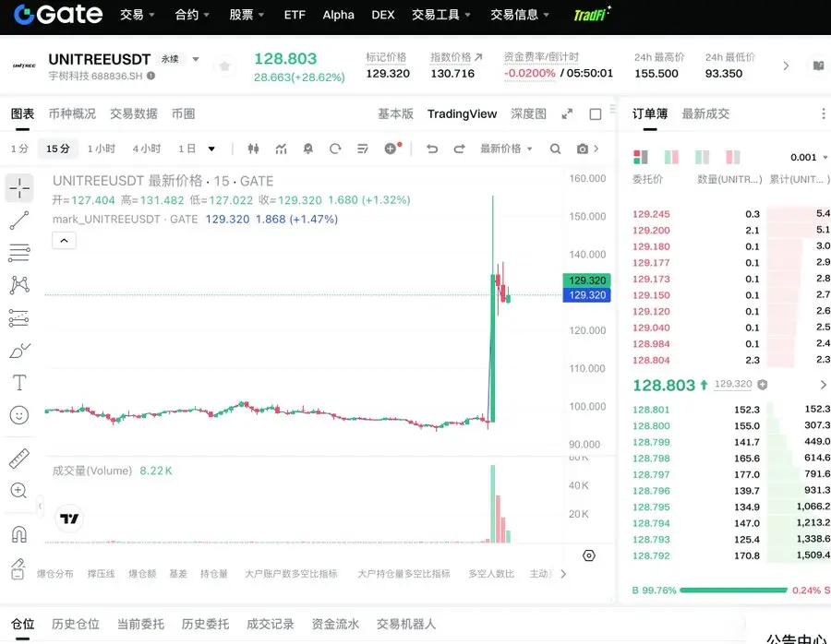Open the 股票 dropdown menu
Viewport: 831px width, 644px height.
tap(247, 15)
